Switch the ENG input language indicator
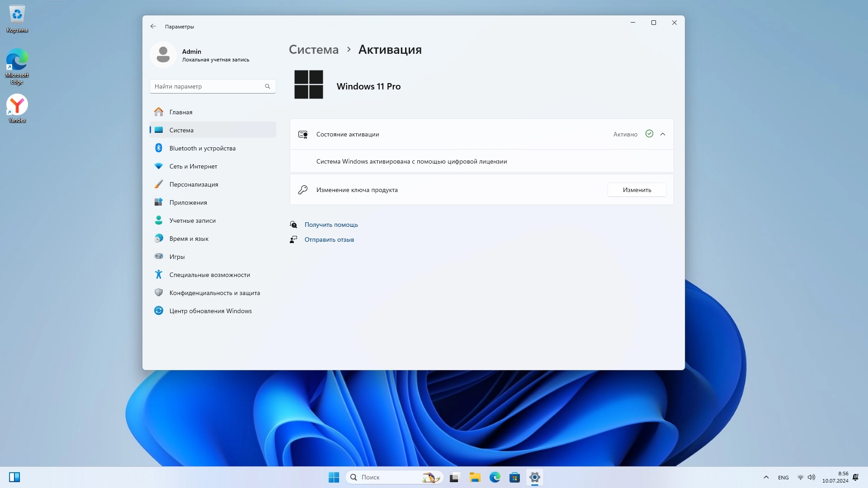This screenshot has height=488, width=868. 783,478
